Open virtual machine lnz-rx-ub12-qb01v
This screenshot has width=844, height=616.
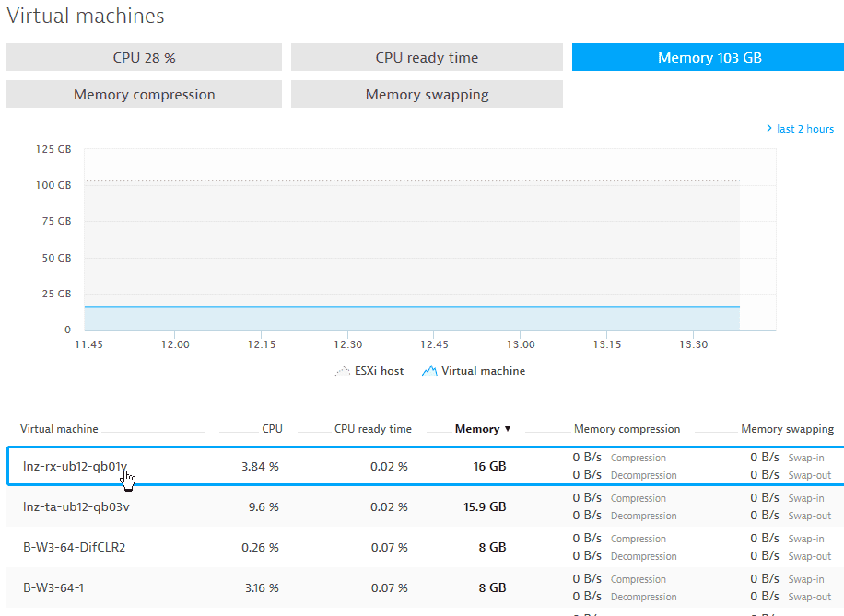tap(76, 466)
